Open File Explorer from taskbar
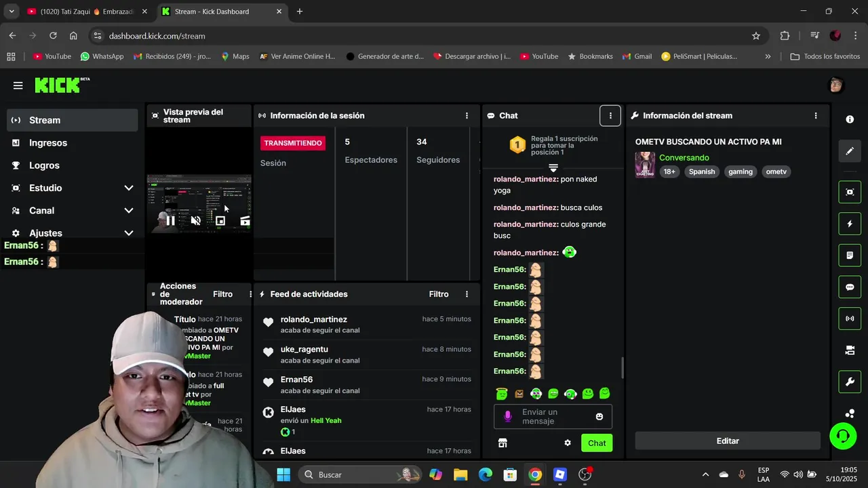Screen dimensions: 868x488 [x=460, y=474]
